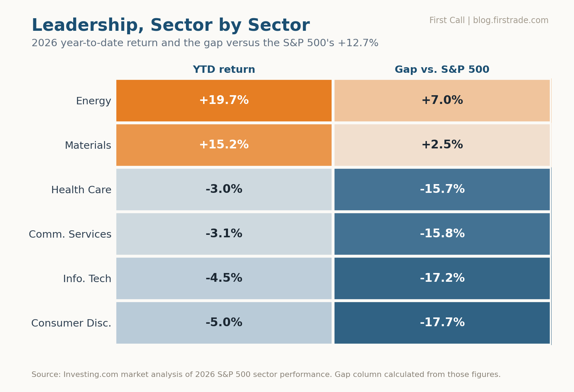Select the Health Care -15.7% gap cell

tap(442, 189)
